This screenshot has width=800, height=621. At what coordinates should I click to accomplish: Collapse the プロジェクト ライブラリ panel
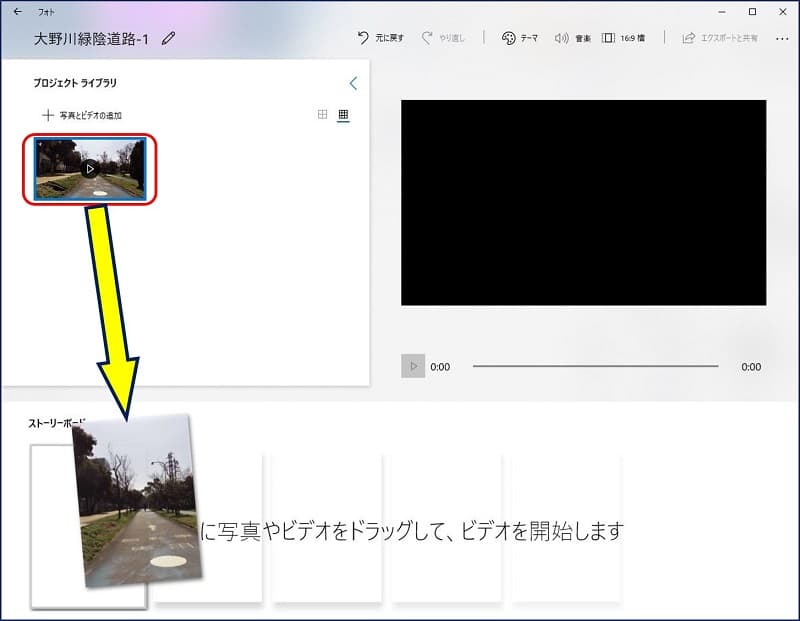tap(353, 83)
